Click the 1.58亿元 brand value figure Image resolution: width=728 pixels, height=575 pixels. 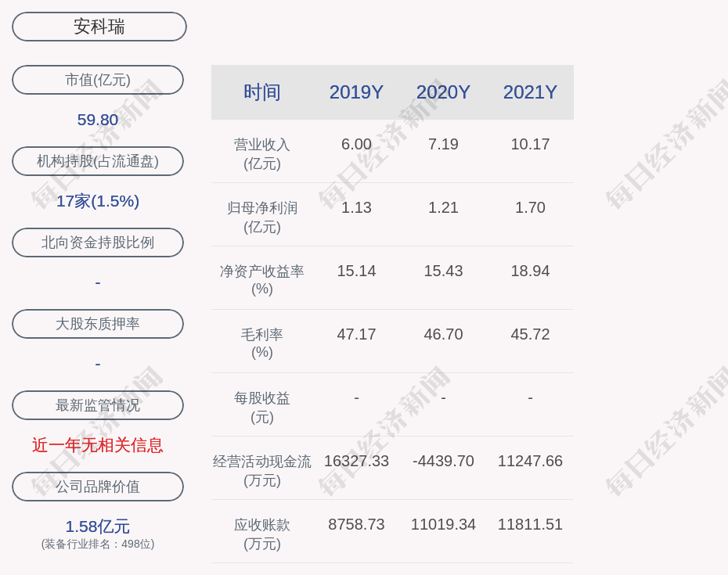tap(98, 526)
